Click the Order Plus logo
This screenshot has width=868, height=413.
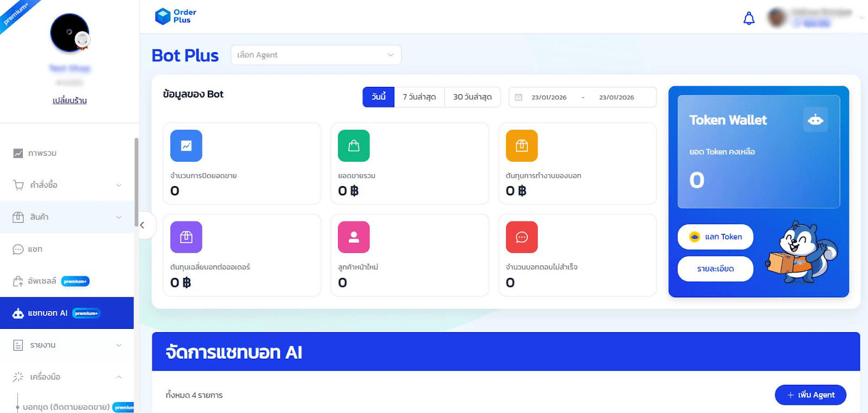click(176, 16)
